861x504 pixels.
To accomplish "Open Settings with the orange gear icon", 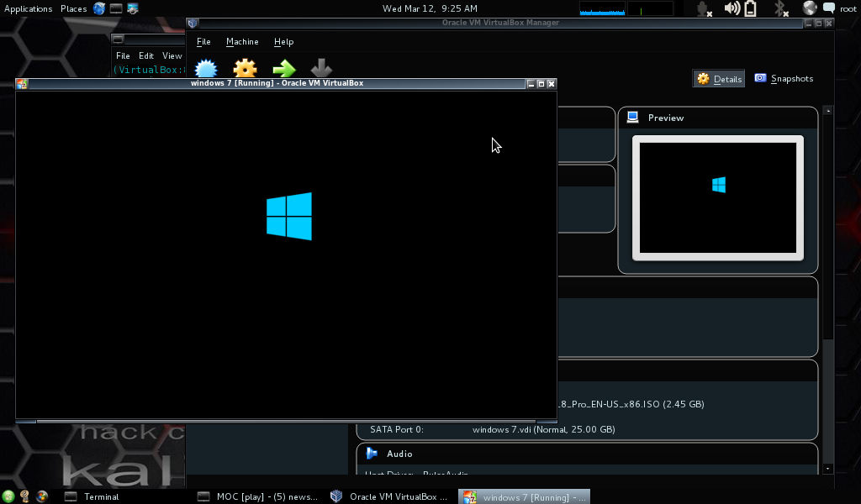I will tap(245, 69).
